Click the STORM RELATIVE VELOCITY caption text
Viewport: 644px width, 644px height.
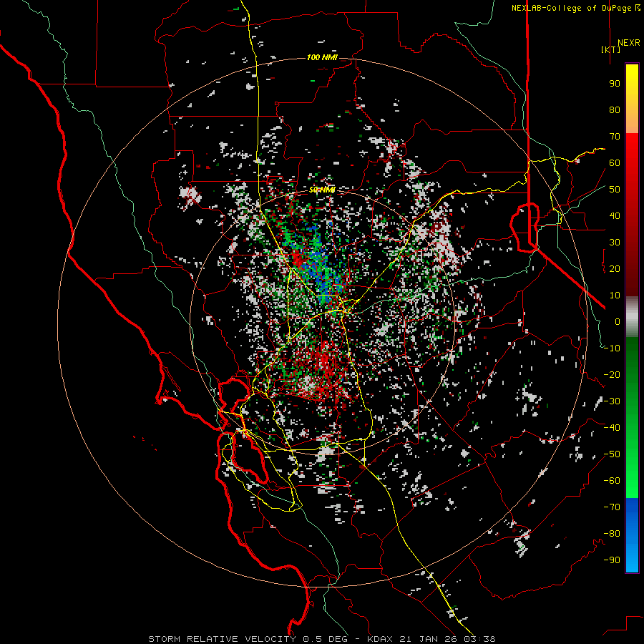222,639
